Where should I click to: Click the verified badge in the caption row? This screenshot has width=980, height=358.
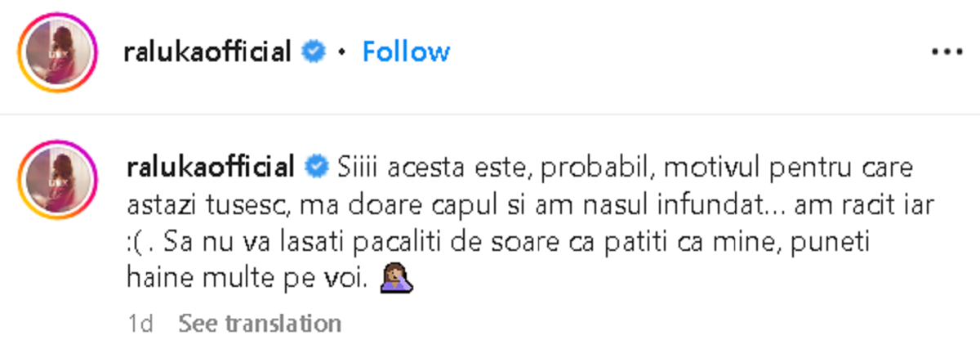pyautogui.click(x=314, y=168)
